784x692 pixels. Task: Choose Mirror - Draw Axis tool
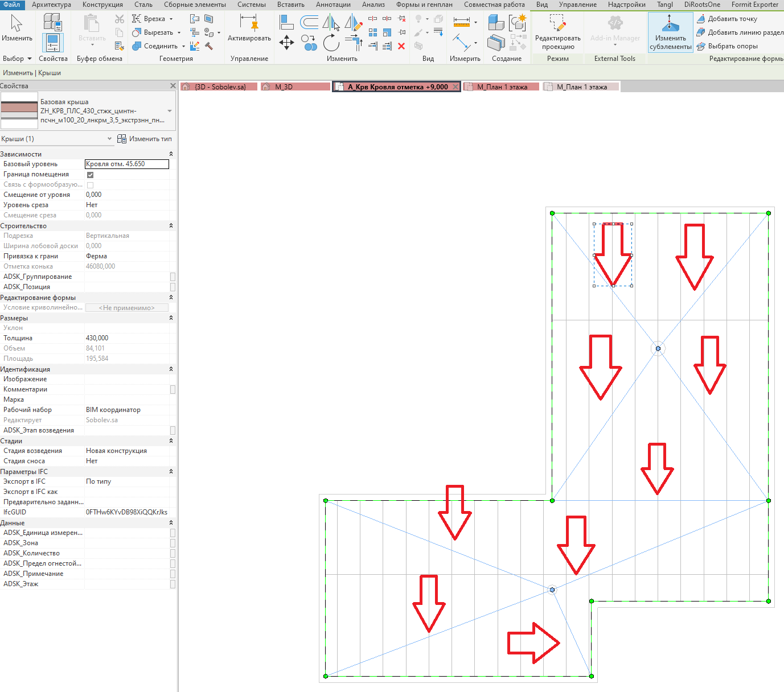click(x=354, y=23)
